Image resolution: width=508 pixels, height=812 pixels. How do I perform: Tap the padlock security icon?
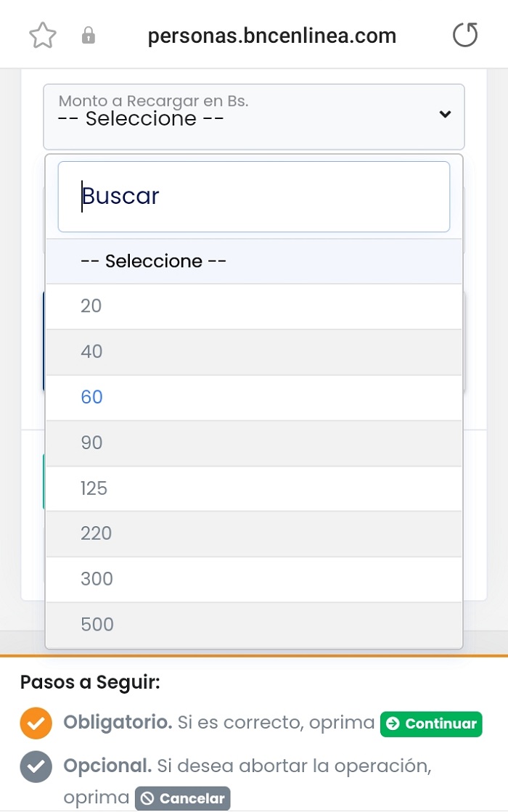pos(89,36)
